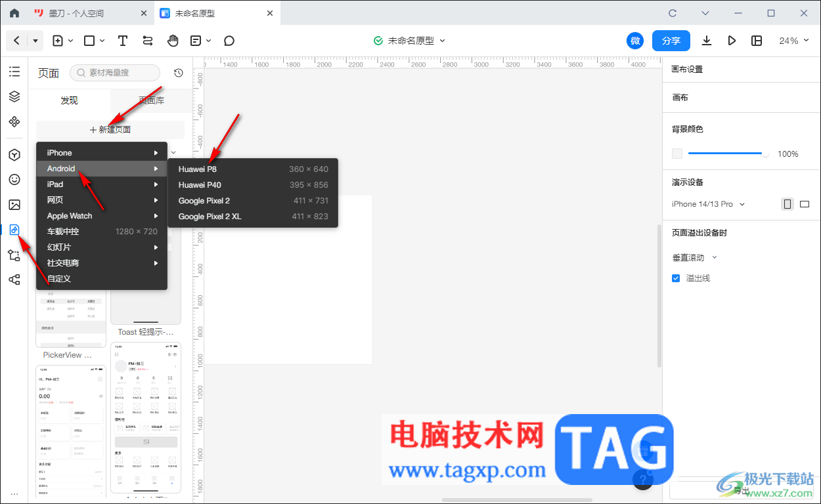Open the 垂直滚动 overflow dropdown
This screenshot has height=504, width=821.
(x=695, y=258)
